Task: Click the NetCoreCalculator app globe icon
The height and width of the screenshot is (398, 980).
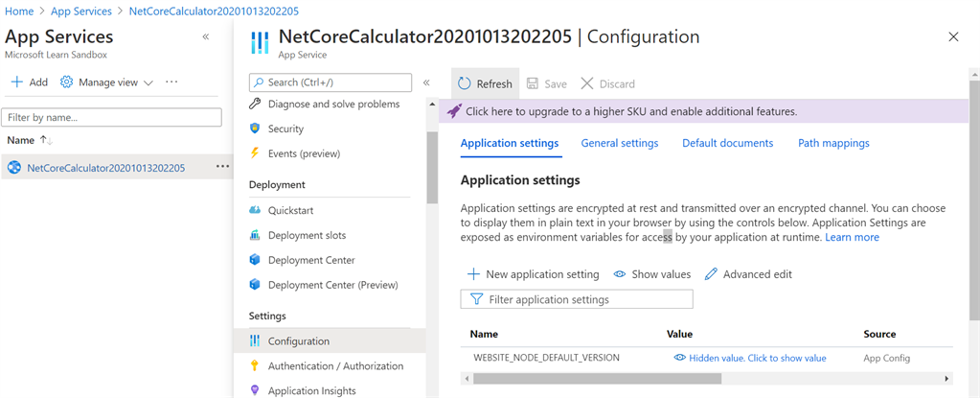Action: 14,167
